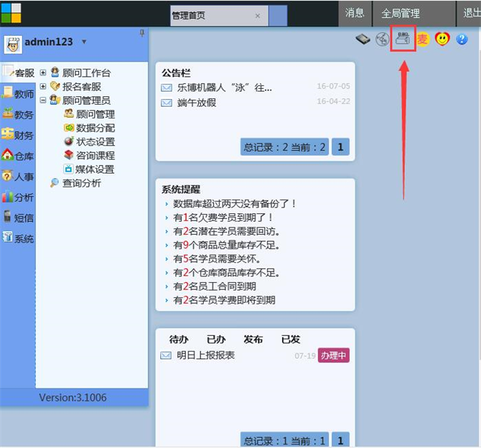Screen dimensions: 481x448
Task: Open the 有9个商品总量库存不足 reminder
Action: tap(227, 245)
